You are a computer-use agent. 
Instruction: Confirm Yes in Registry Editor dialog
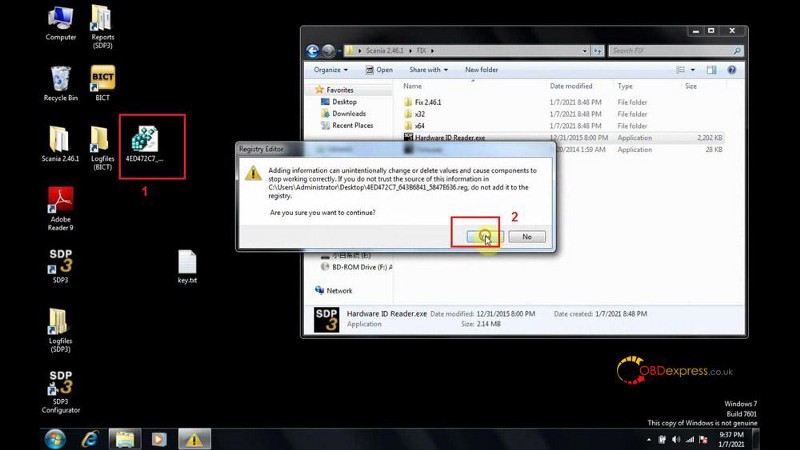click(485, 237)
